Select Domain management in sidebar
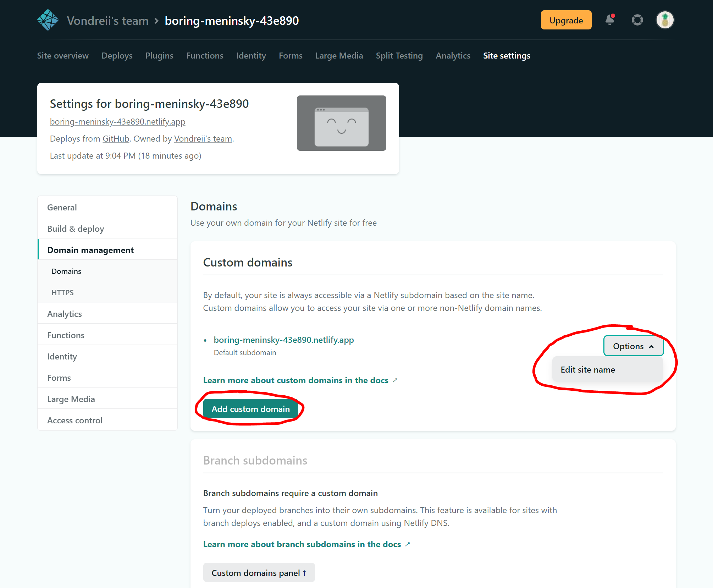Screen dimensions: 713x588 pos(107,250)
